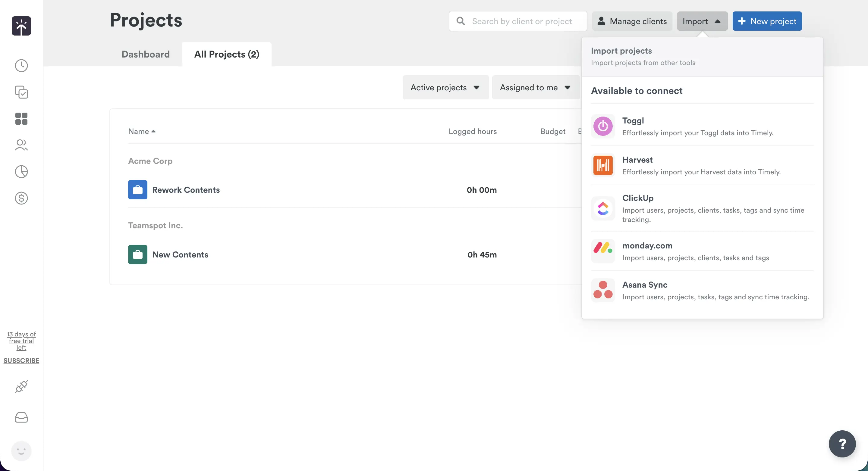Open the Assigned to me dropdown

click(536, 87)
